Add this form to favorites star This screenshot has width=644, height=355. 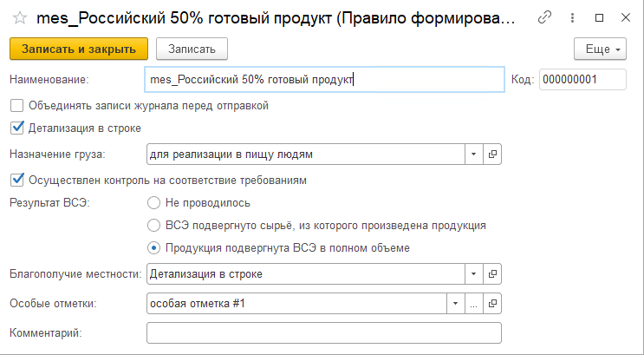[x=17, y=17]
